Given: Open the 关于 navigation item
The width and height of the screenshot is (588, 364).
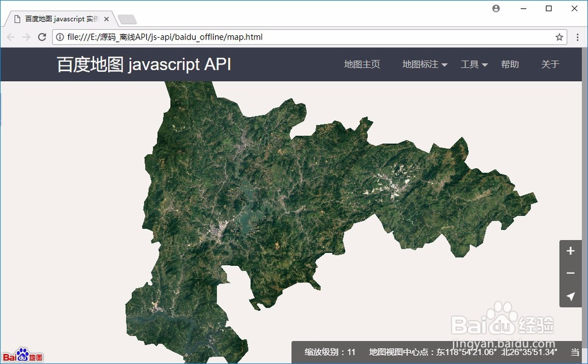Looking at the screenshot, I should coord(550,64).
